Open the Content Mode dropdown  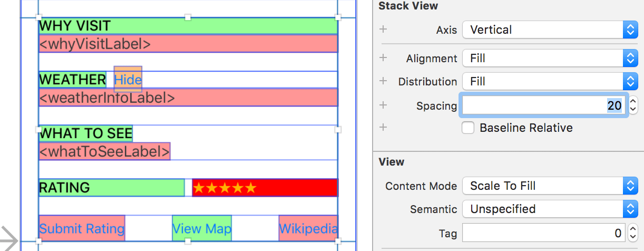point(550,186)
